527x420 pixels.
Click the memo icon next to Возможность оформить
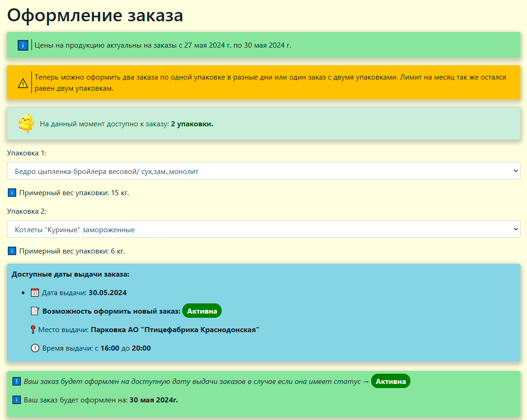35,311
